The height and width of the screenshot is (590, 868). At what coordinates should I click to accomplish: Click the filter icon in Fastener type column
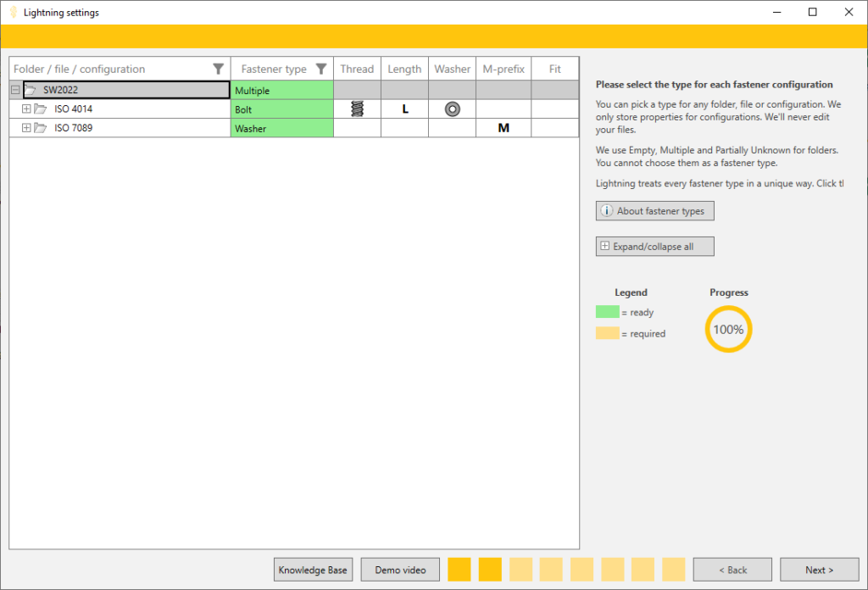(x=320, y=69)
